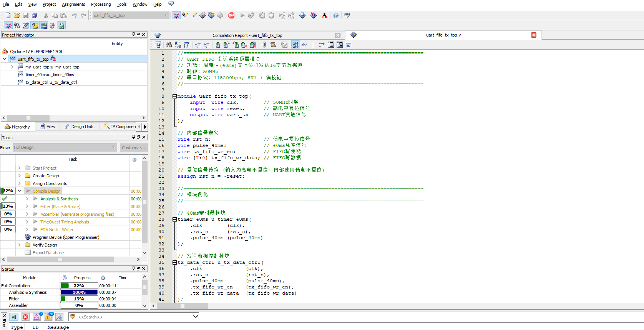Image resolution: width=644 pixels, height=330 pixels.
Task: Click the green checkmark list icon in second row
Action: point(61,25)
